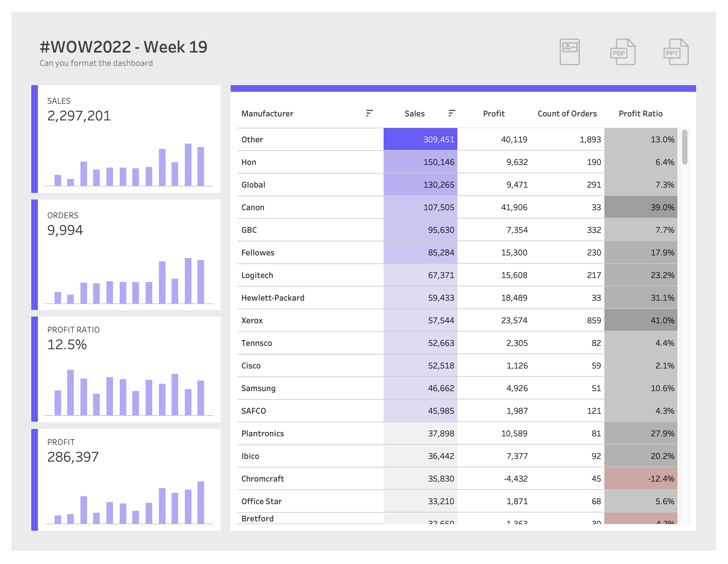Viewport: 728px width, 564px height.
Task: Click the #WOW2022 - Week 19 title
Action: click(123, 47)
